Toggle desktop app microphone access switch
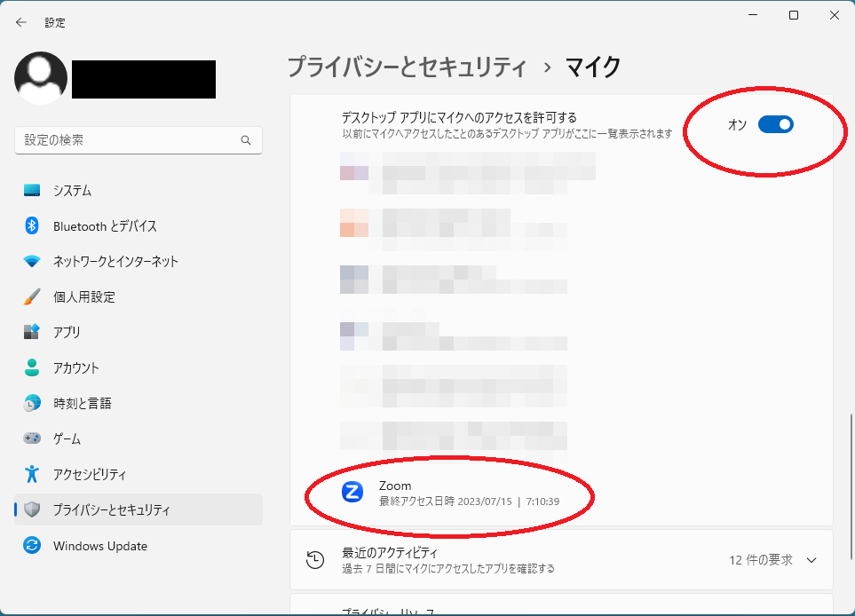This screenshot has height=616, width=855. [775, 124]
